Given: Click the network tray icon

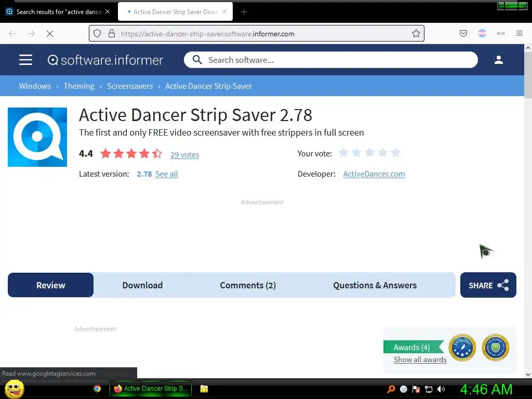Looking at the screenshot, I should [x=429, y=389].
